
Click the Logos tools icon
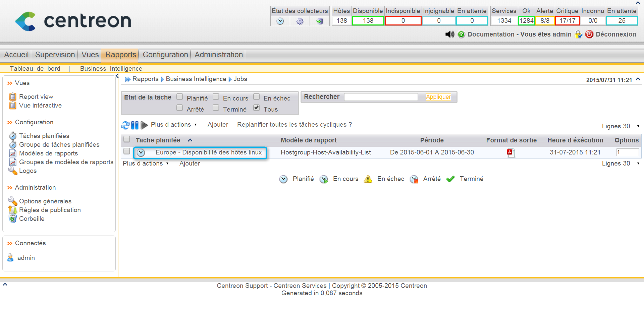(x=13, y=171)
